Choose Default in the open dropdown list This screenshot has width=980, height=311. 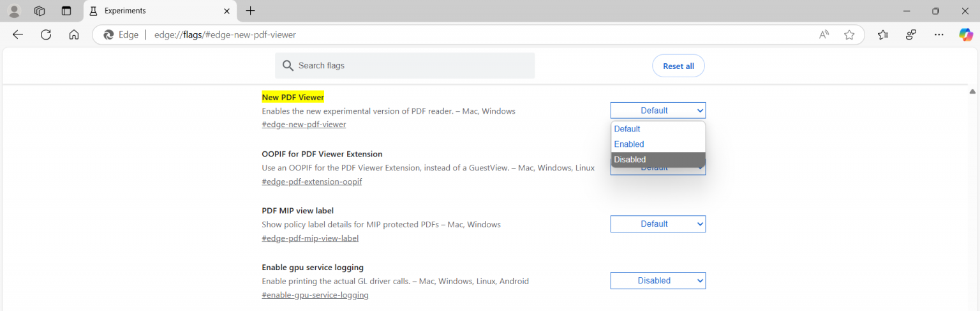pos(658,129)
